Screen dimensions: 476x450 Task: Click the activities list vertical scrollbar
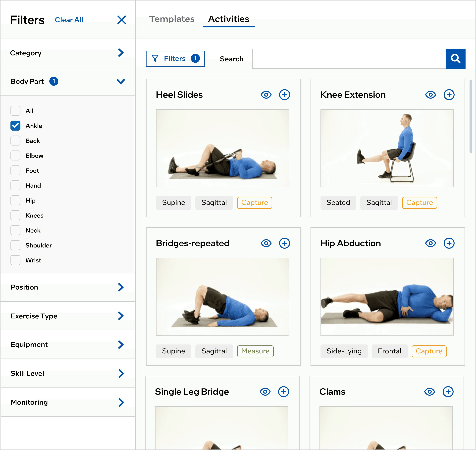[x=471, y=116]
